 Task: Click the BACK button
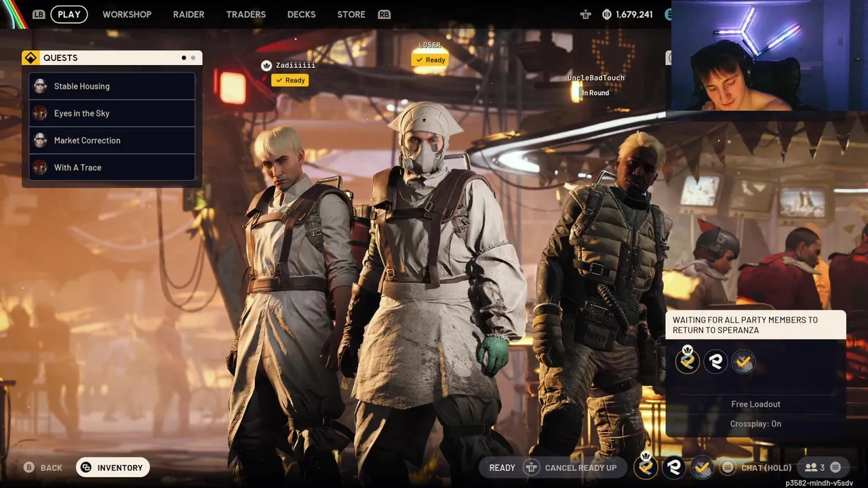point(51,468)
